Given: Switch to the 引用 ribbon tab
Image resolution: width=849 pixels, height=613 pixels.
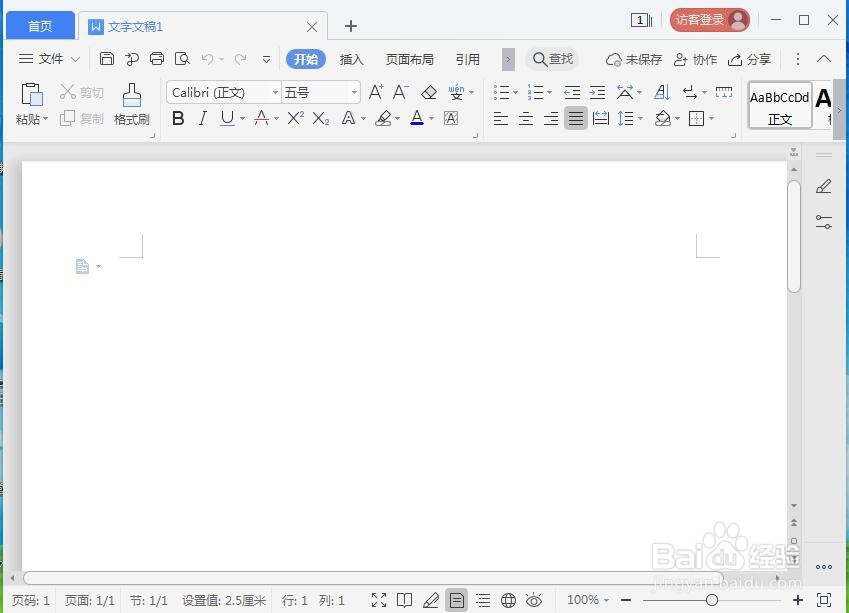Looking at the screenshot, I should pyautogui.click(x=468, y=59).
